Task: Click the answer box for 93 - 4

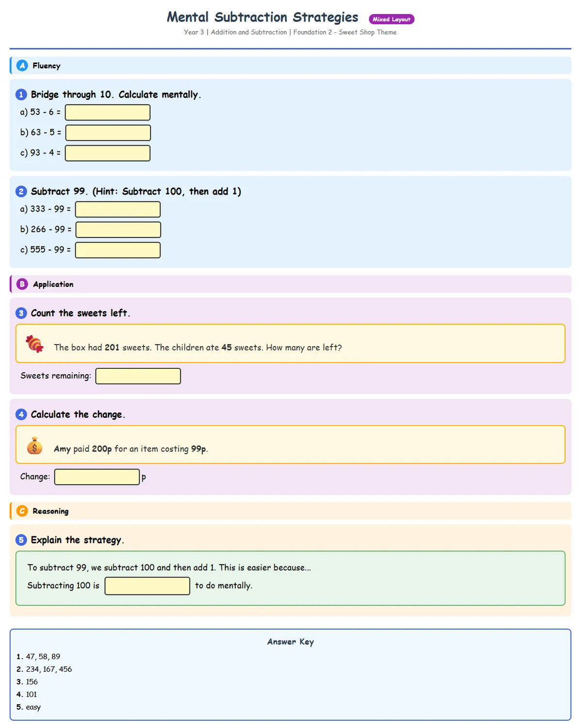Action: point(108,153)
